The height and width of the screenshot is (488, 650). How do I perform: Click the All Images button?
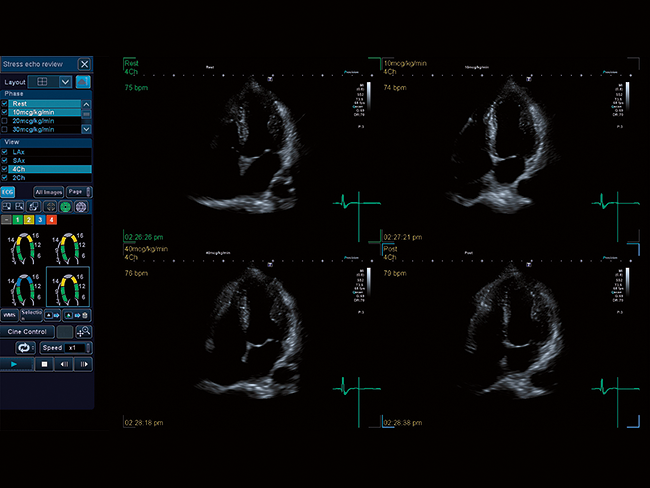click(49, 192)
